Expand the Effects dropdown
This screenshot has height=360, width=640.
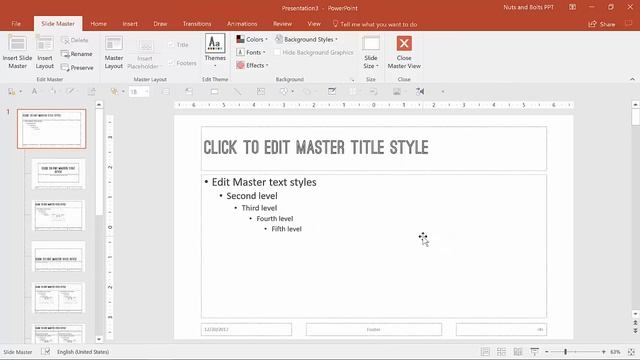[x=252, y=65]
